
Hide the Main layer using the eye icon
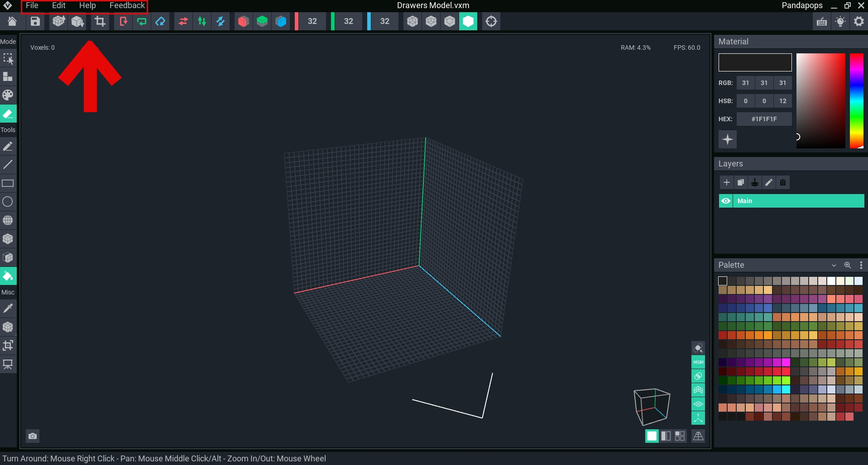coord(726,201)
